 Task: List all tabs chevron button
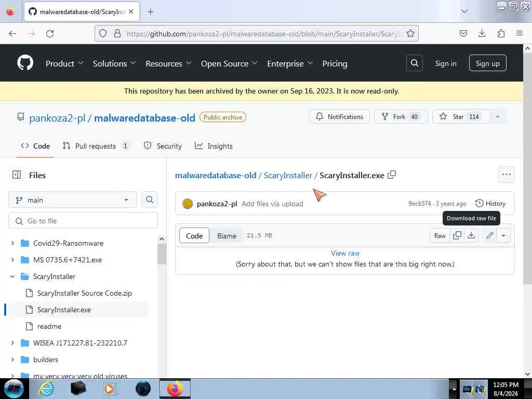click(464, 11)
